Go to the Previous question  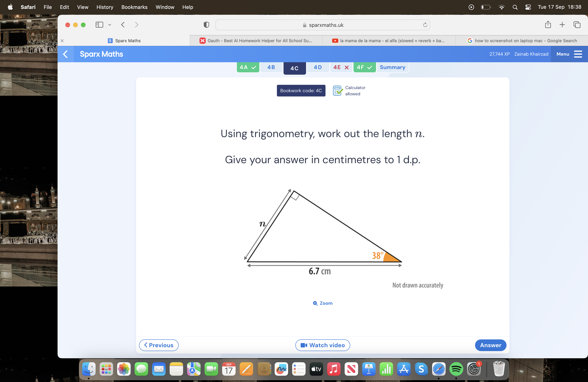pyautogui.click(x=159, y=345)
